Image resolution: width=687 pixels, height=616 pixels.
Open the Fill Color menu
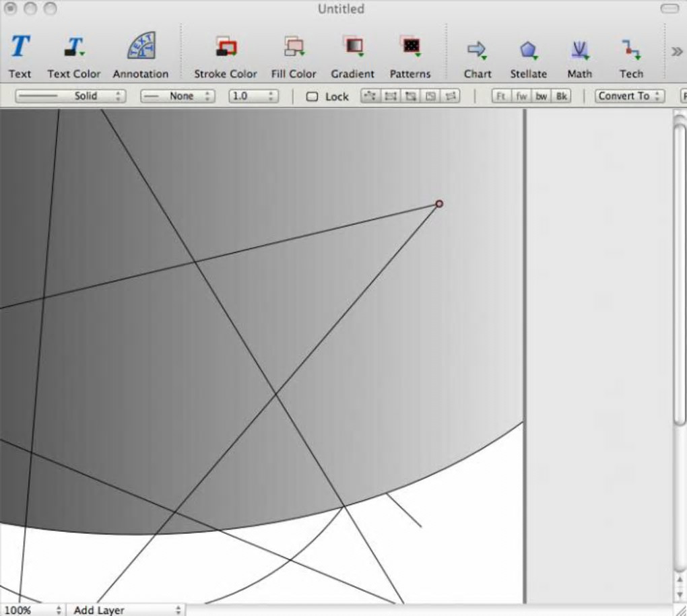tap(294, 56)
